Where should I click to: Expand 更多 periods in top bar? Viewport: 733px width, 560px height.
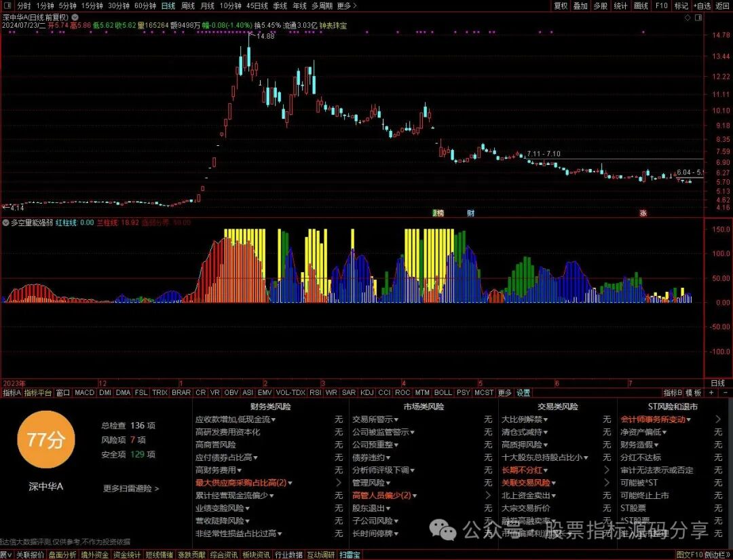pyautogui.click(x=346, y=5)
